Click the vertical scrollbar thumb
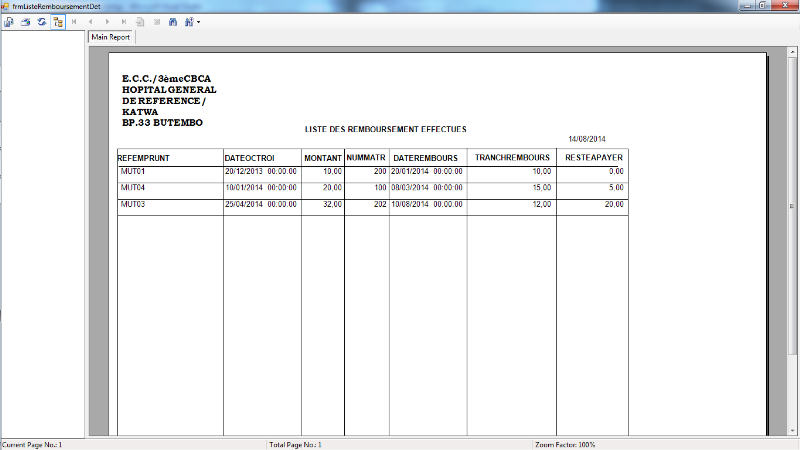Image resolution: width=800 pixels, height=450 pixels. (x=792, y=206)
